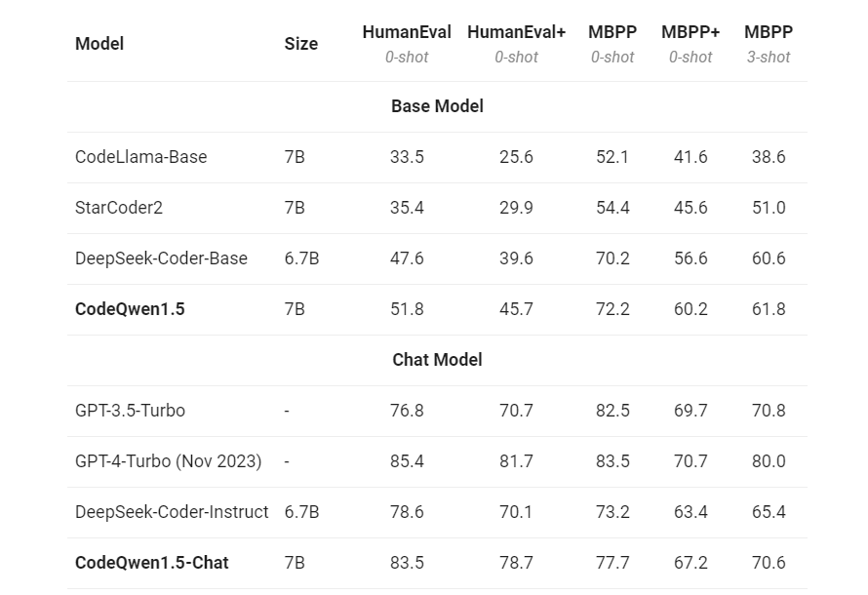Click StarCoder2's MBPP 3-shot score 51.0
868x595 pixels.
click(x=769, y=208)
